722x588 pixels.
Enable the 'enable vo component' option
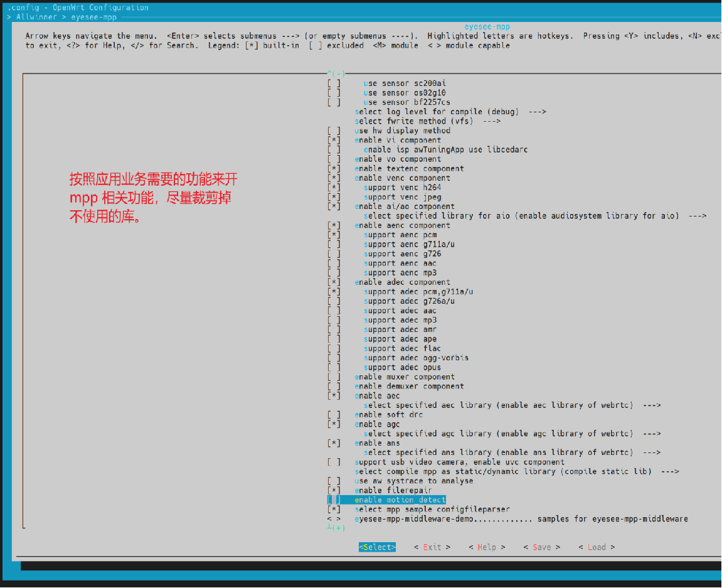334,159
